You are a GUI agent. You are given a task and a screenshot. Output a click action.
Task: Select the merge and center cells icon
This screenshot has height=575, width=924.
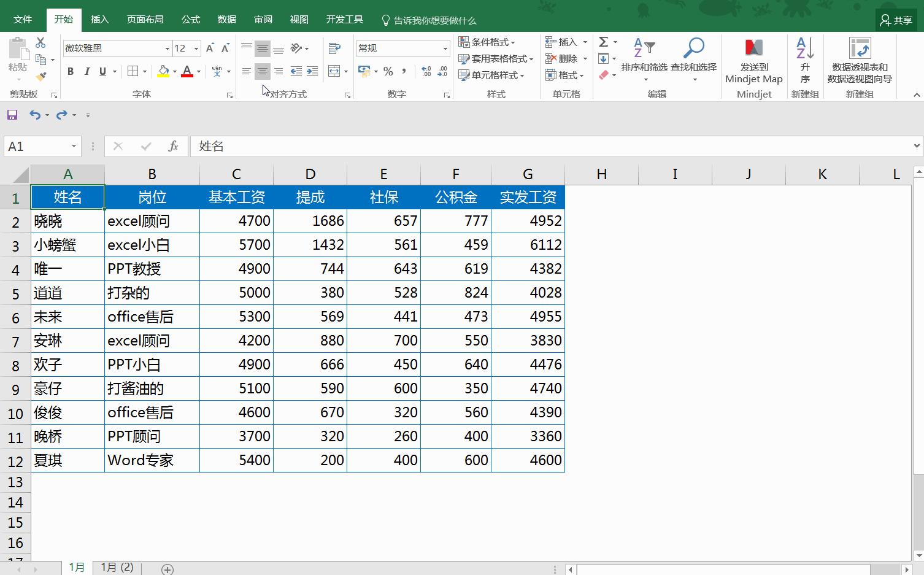click(x=333, y=71)
